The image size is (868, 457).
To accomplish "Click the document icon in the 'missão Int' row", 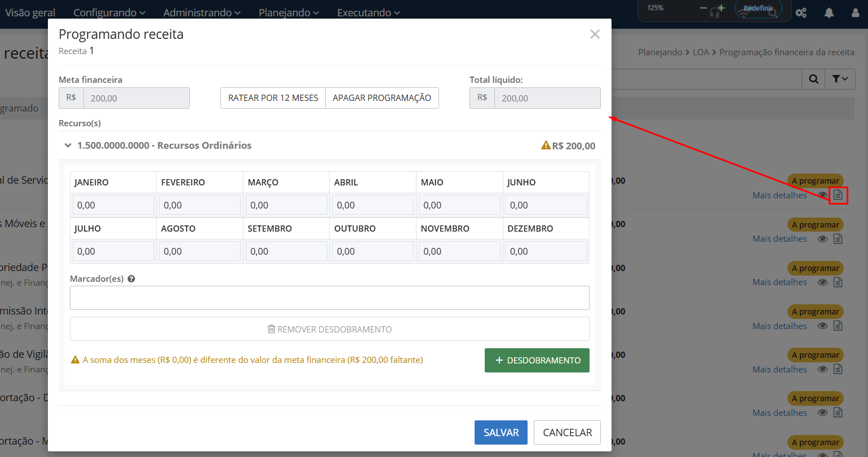I will (x=838, y=326).
